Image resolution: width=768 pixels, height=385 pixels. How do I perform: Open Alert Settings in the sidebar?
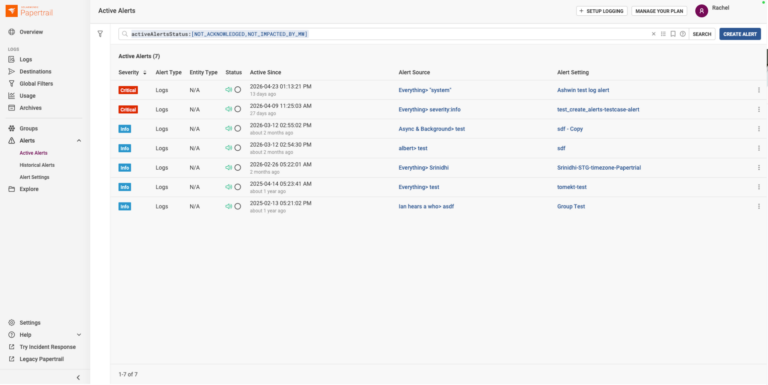pyautogui.click(x=34, y=177)
